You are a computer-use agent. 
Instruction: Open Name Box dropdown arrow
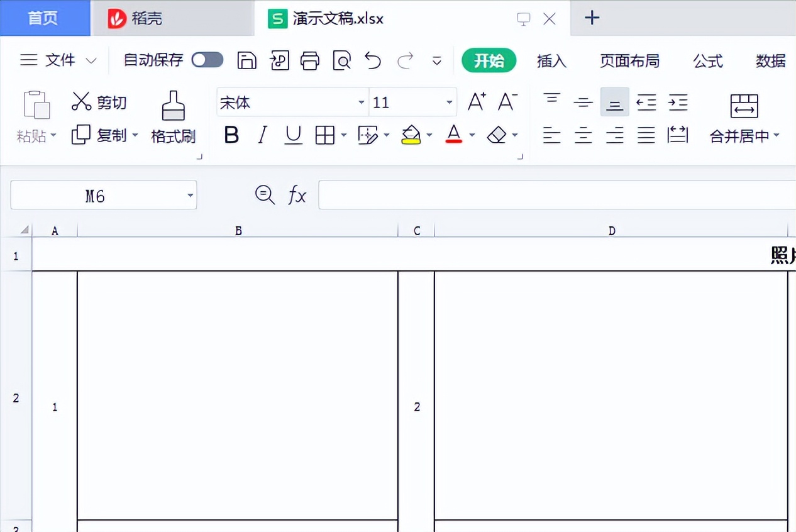(x=190, y=196)
